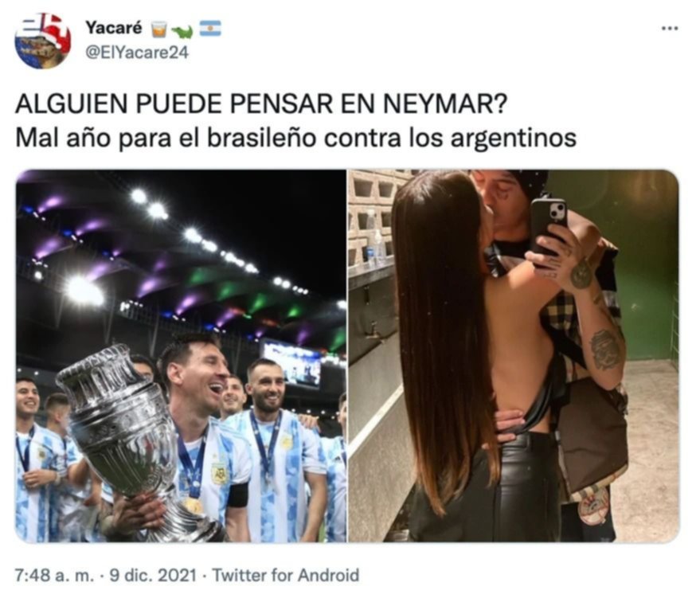Screen dimensions: 700x606
Task: Click the crocodile emoji in the display name
Action: tap(182, 31)
